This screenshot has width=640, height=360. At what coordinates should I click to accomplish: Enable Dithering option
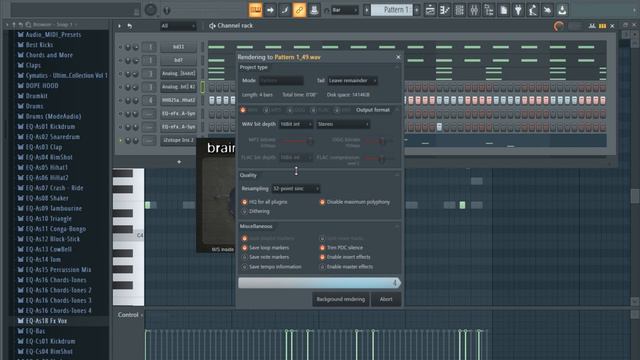244,211
